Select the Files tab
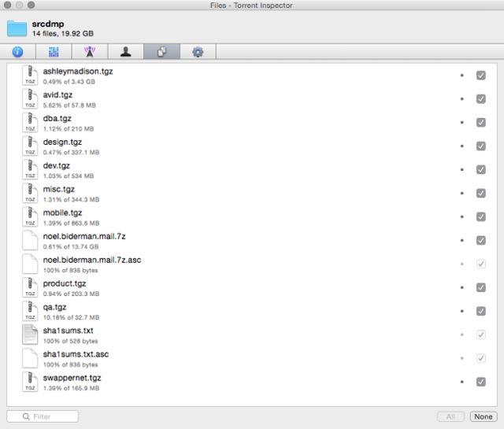The image size is (504, 429). pos(161,52)
